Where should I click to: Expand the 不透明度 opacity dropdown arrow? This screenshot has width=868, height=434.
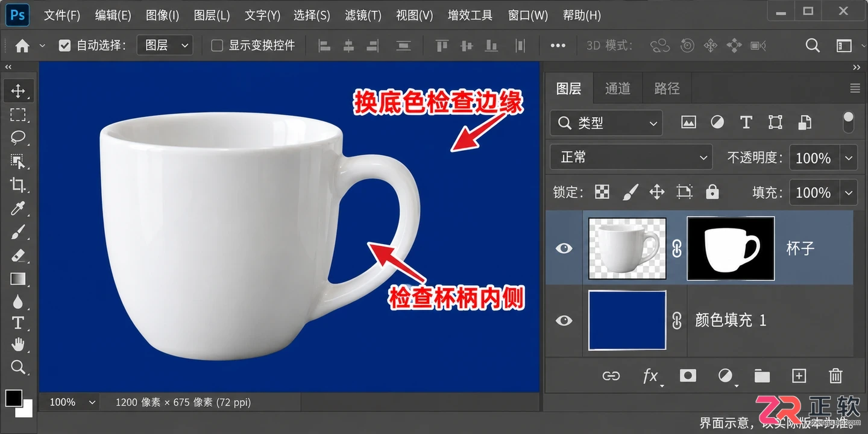coord(849,158)
